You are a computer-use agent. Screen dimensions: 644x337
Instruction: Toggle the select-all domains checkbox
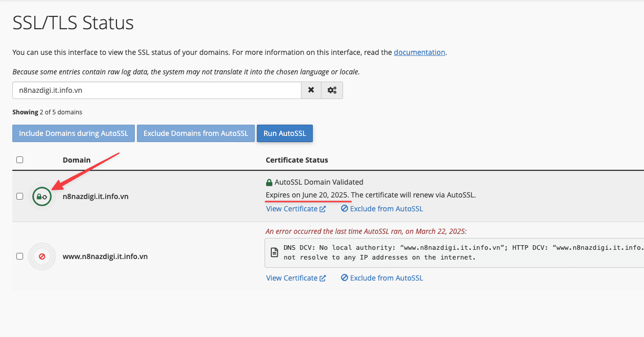(x=19, y=160)
